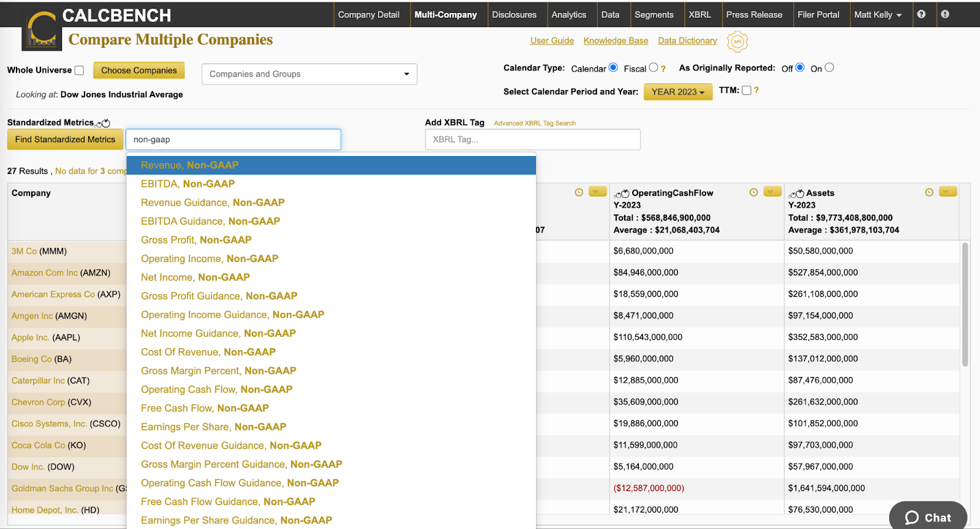
Task: Open Advanced XBRL Tag Search link
Action: click(535, 123)
